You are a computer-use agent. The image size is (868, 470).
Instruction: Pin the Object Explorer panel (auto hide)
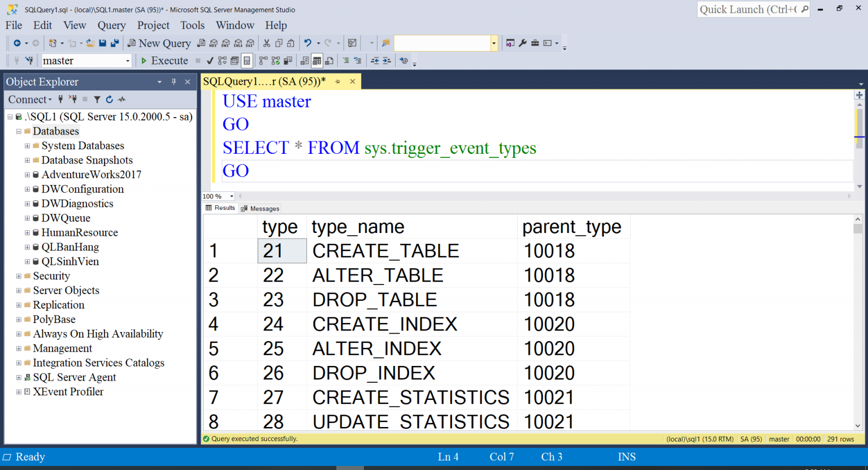[173, 82]
